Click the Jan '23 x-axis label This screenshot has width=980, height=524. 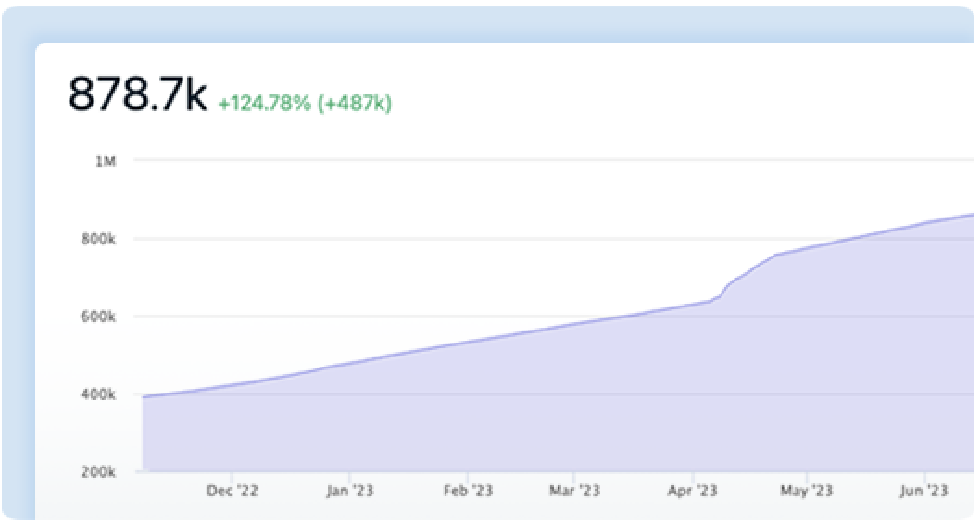click(x=349, y=491)
